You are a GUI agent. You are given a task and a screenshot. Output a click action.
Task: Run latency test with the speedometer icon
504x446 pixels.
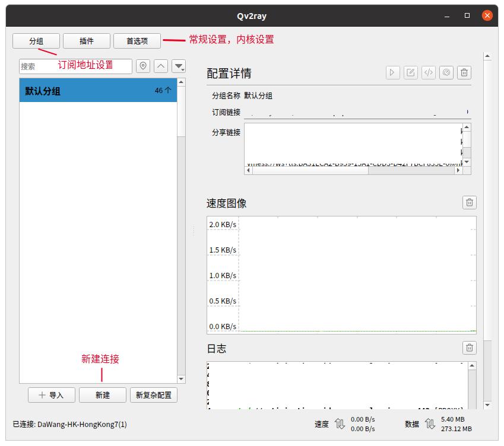point(446,72)
